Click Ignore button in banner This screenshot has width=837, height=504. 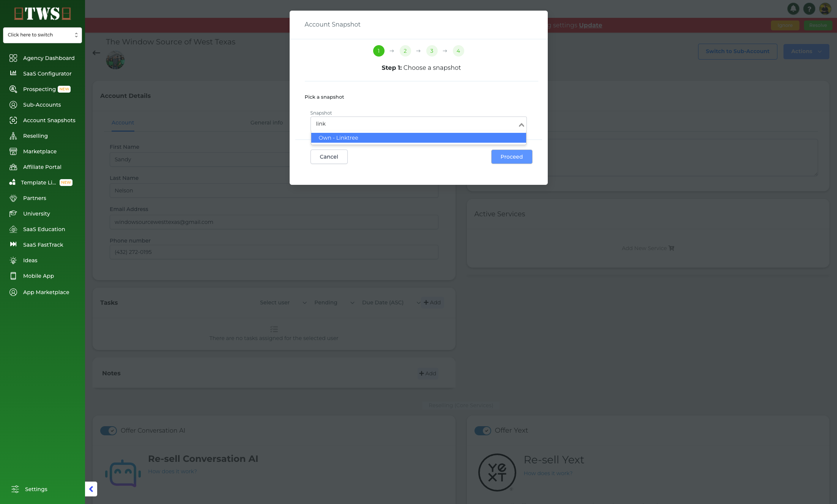(x=785, y=25)
